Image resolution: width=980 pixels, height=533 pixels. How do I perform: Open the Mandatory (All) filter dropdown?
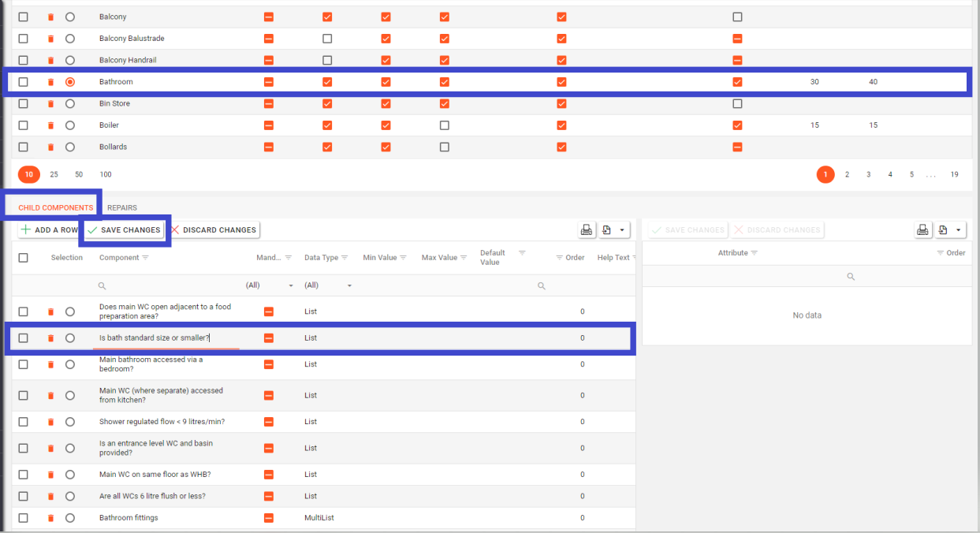[x=291, y=285]
